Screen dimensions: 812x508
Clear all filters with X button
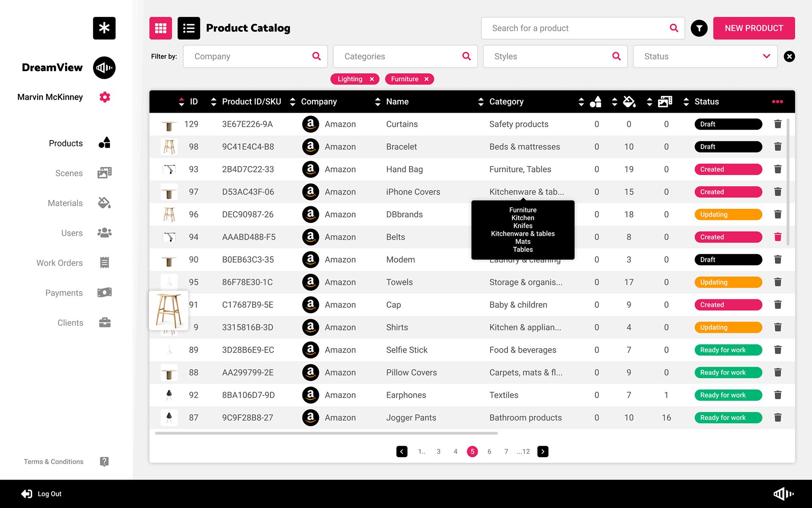click(x=789, y=56)
